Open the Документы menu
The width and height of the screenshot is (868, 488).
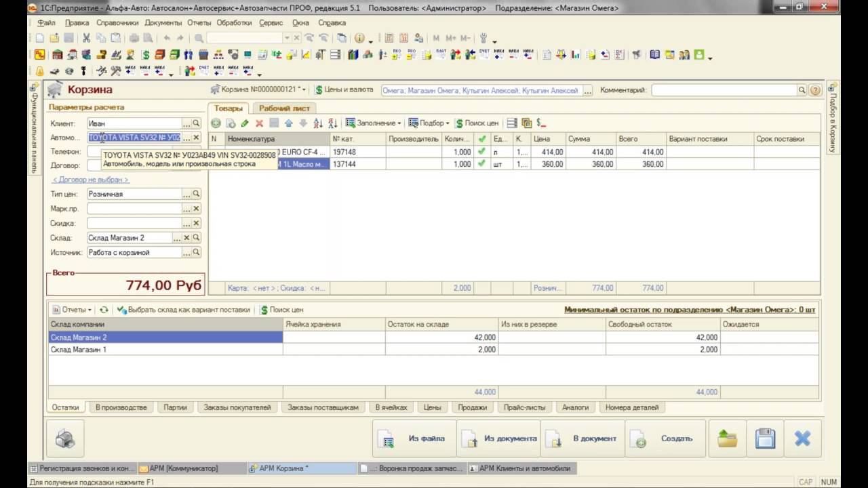163,22
